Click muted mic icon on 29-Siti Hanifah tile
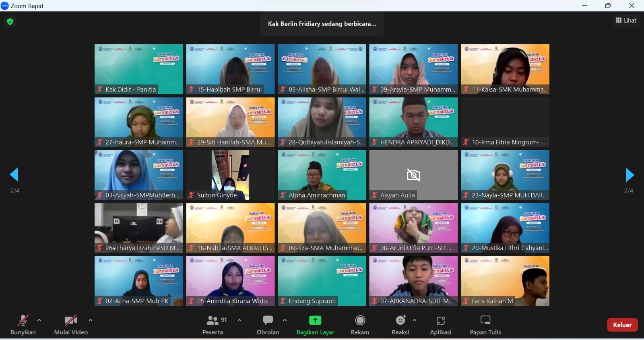This screenshot has height=340, width=644. tap(192, 142)
